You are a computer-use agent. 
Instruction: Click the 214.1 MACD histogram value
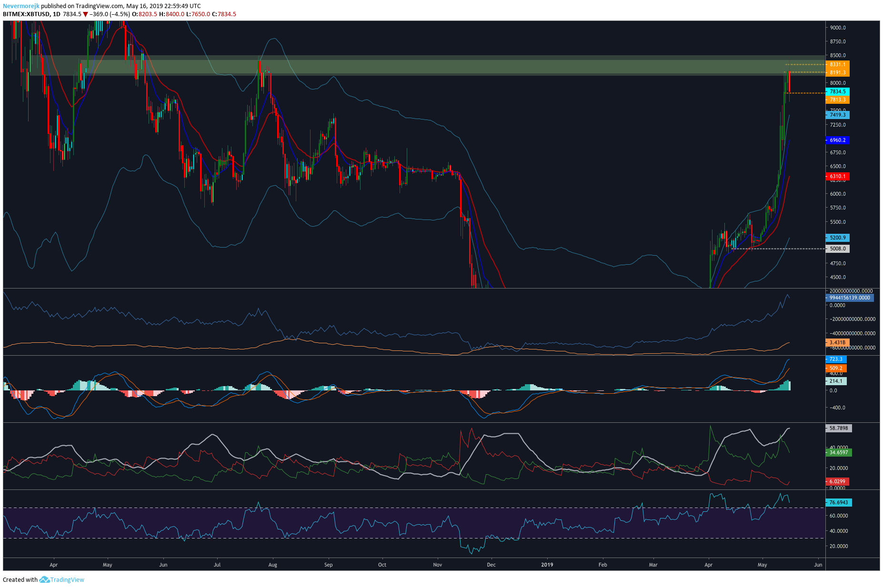[836, 381]
